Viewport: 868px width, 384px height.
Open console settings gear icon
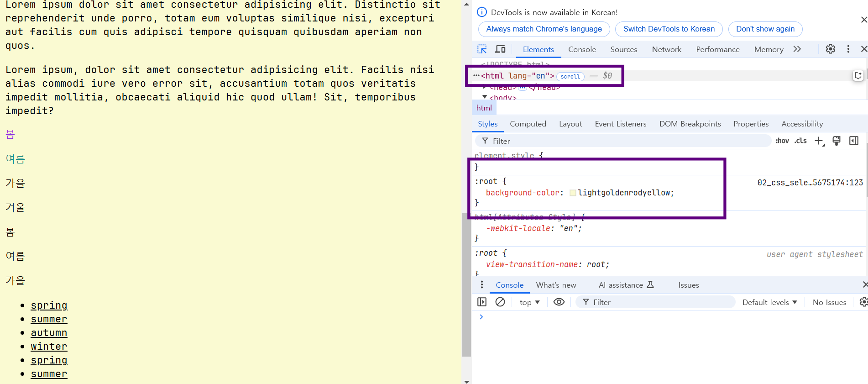[863, 302]
